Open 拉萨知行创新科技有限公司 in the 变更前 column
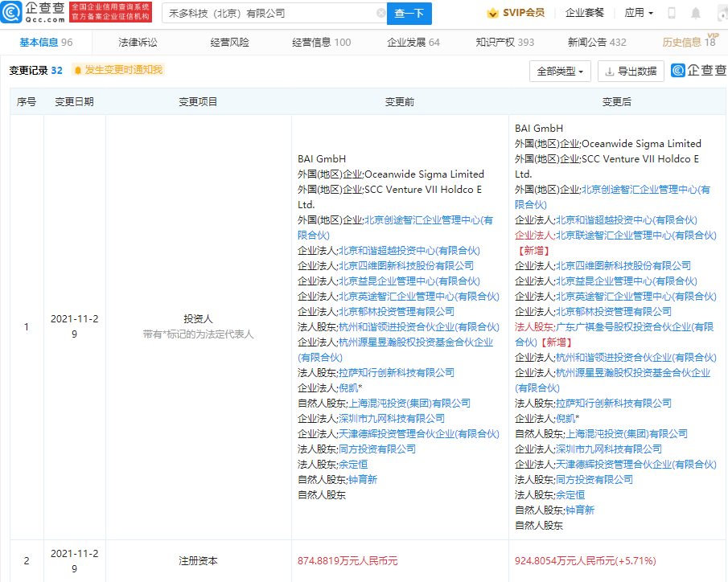The width and height of the screenshot is (728, 582). point(396,373)
